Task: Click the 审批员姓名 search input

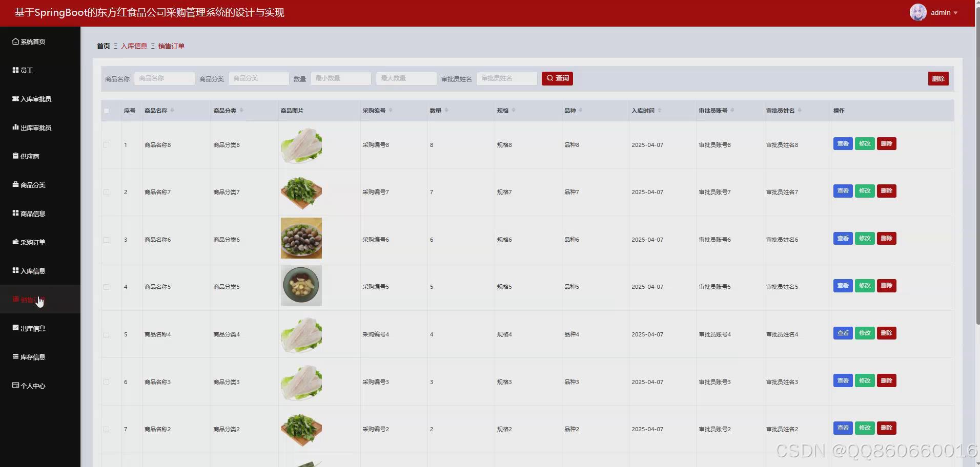Action: click(507, 78)
